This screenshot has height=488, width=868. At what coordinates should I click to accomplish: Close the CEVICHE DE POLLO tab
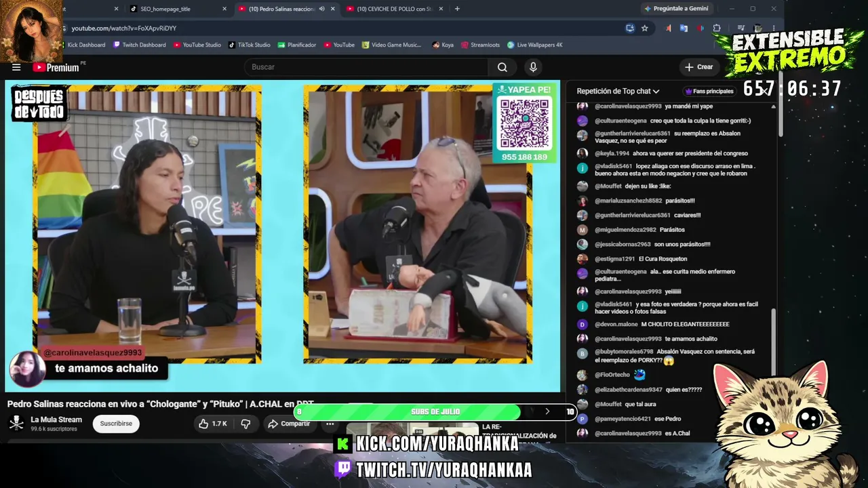pos(441,9)
